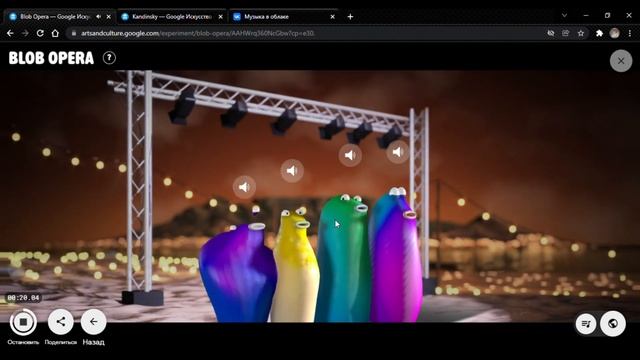
Task: Click the BLOB OPERA title
Action: point(51,58)
